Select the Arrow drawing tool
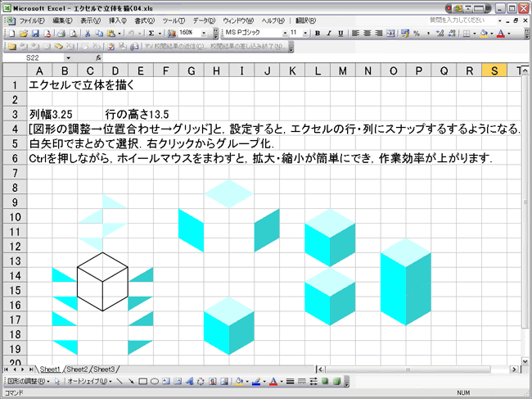The height and width of the screenshot is (399, 532). pyautogui.click(x=131, y=382)
